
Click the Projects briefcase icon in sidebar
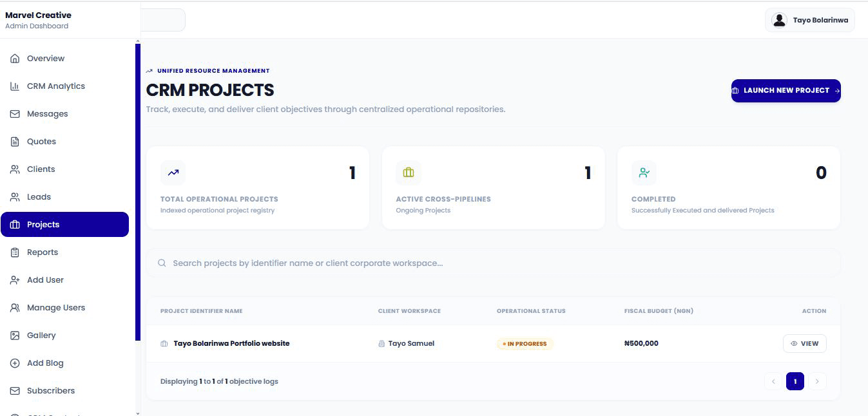[15, 225]
